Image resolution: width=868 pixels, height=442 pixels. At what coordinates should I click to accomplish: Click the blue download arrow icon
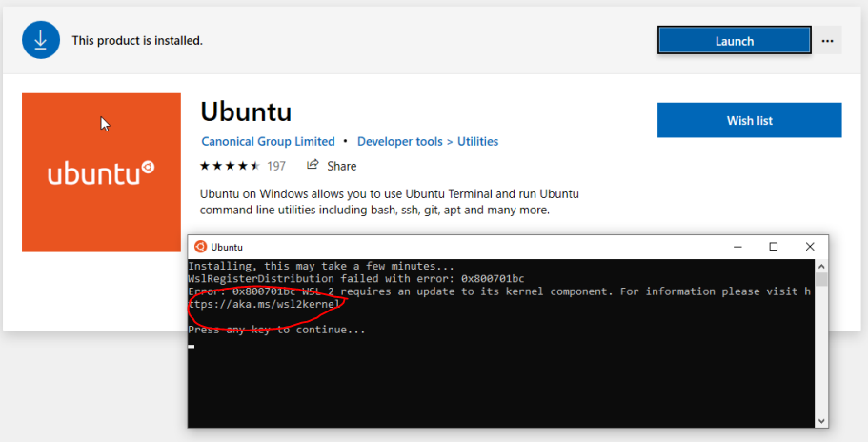(x=41, y=40)
